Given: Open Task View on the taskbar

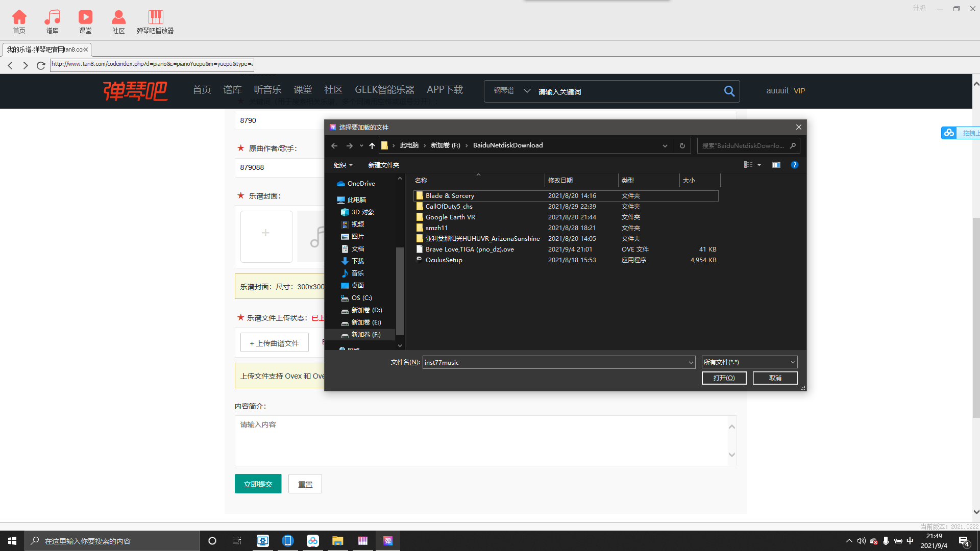Looking at the screenshot, I should click(237, 541).
